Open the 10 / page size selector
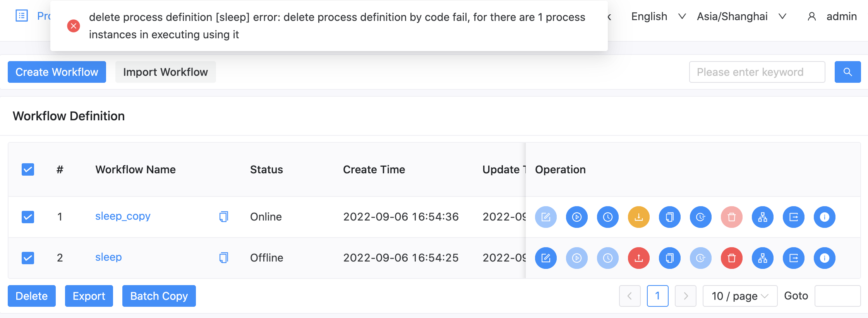This screenshot has height=318, width=868. pyautogui.click(x=740, y=296)
